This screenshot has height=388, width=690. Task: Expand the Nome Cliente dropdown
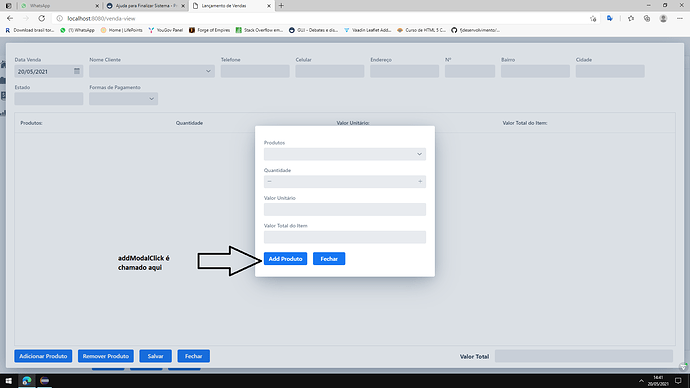(x=208, y=71)
